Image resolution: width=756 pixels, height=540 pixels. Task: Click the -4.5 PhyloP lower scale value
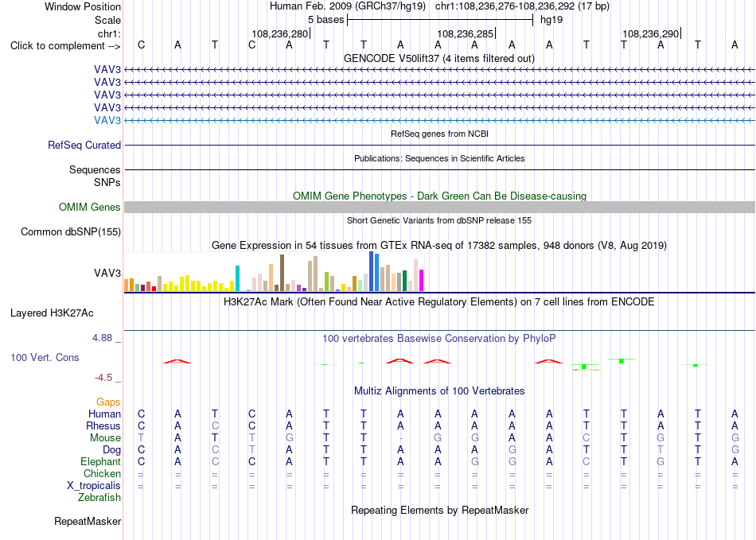tap(103, 378)
